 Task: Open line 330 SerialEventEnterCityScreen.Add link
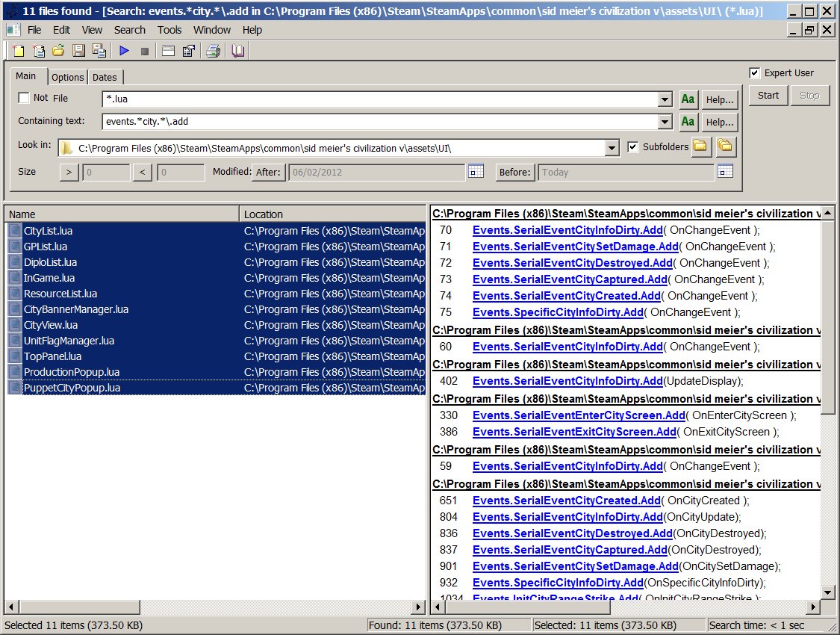tap(579, 415)
